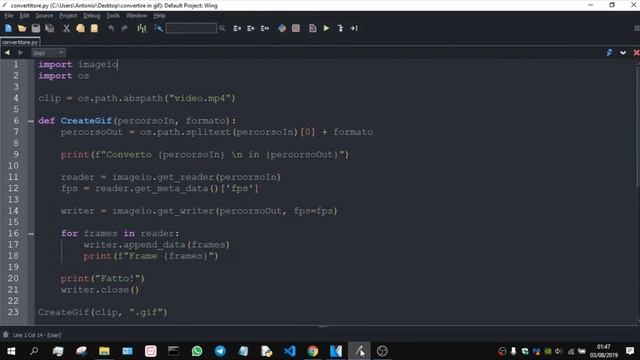
Task: Undo the last edit
Action: (111, 28)
